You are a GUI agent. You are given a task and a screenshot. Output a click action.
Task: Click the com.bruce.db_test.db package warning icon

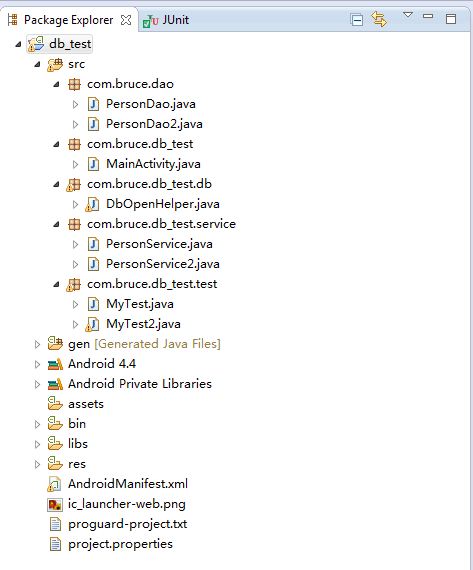pyautogui.click(x=73, y=185)
